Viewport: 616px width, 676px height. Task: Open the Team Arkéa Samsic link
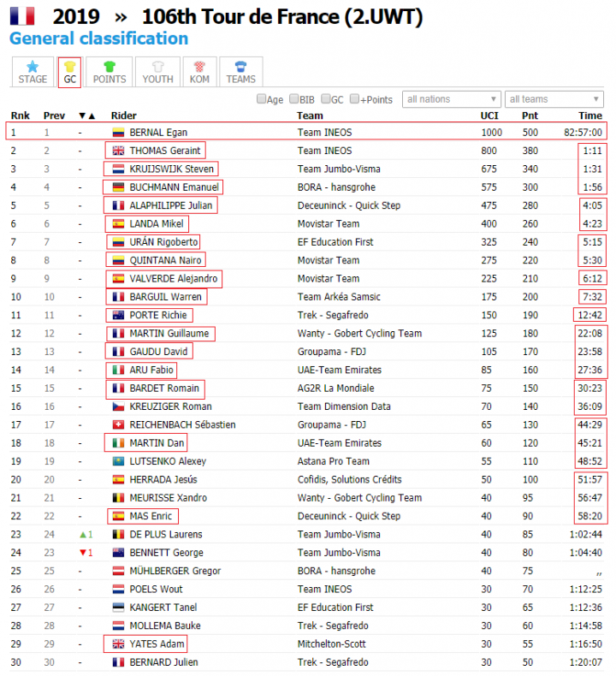(x=339, y=297)
